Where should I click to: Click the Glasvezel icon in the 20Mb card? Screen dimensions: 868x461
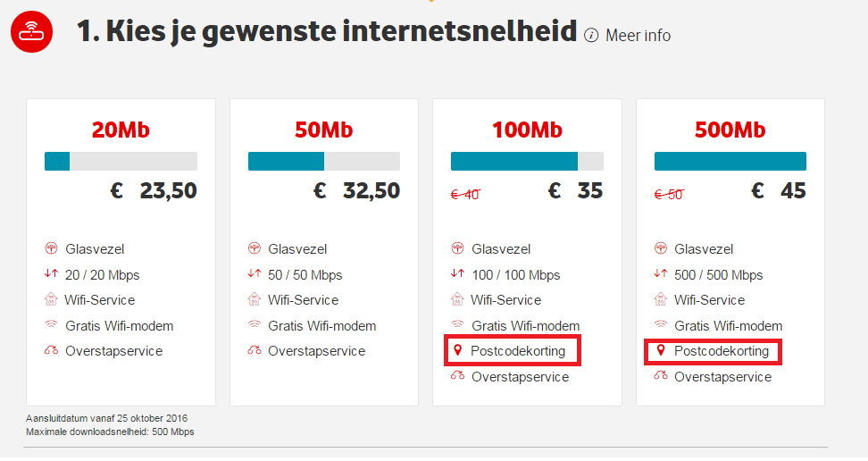[51, 249]
